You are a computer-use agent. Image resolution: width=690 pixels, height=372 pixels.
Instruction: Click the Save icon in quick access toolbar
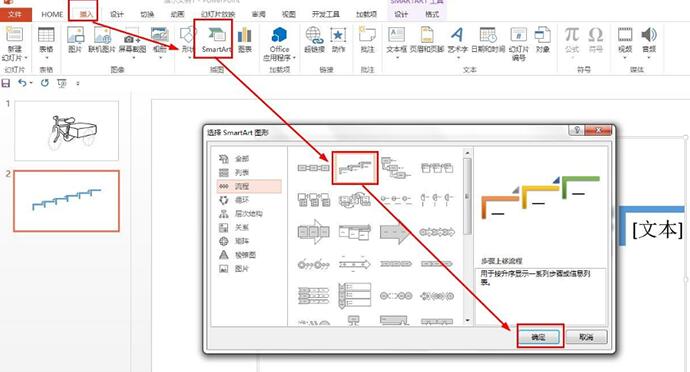[x=6, y=83]
